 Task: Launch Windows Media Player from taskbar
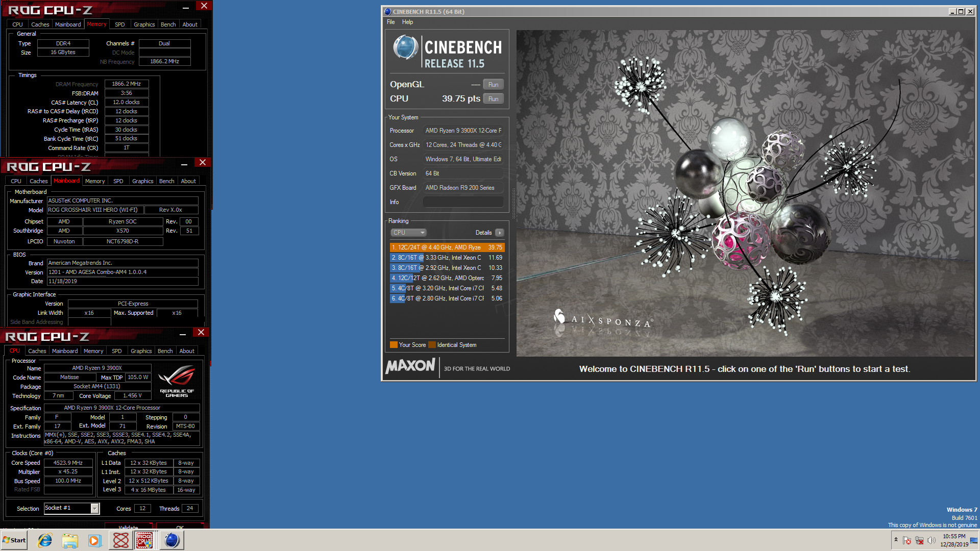[95, 540]
